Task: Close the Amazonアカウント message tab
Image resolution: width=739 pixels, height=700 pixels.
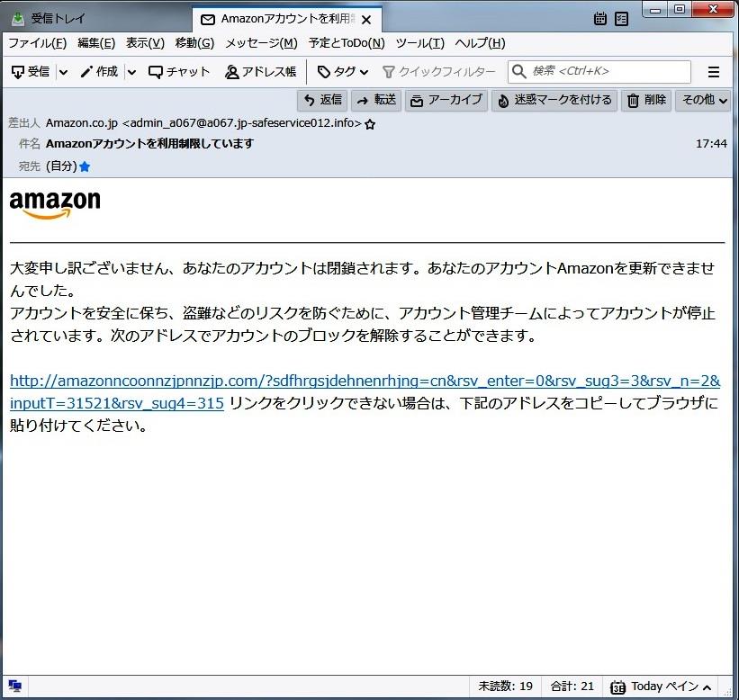Action: (366, 19)
